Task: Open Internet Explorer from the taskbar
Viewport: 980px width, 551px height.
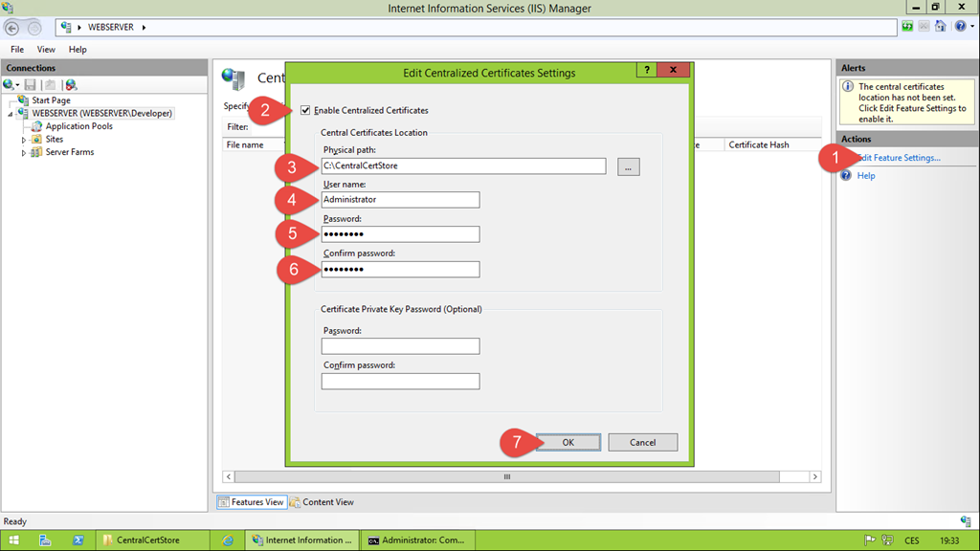Action: [x=228, y=540]
